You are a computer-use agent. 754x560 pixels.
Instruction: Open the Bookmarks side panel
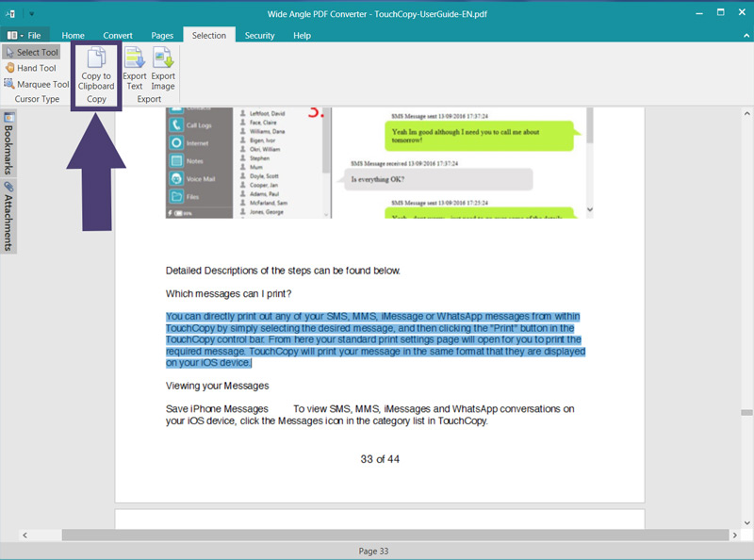click(x=8, y=143)
